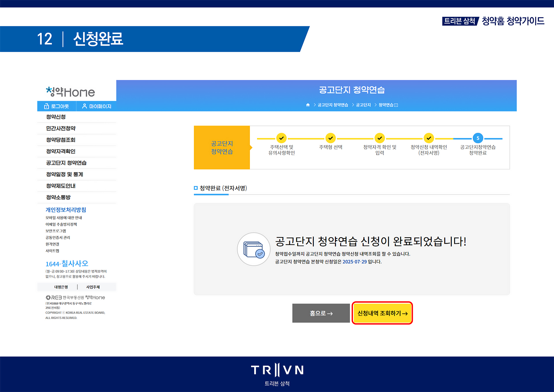Click the first step checkmark icon
Image resolution: width=554 pixels, height=392 pixels.
pos(281,138)
